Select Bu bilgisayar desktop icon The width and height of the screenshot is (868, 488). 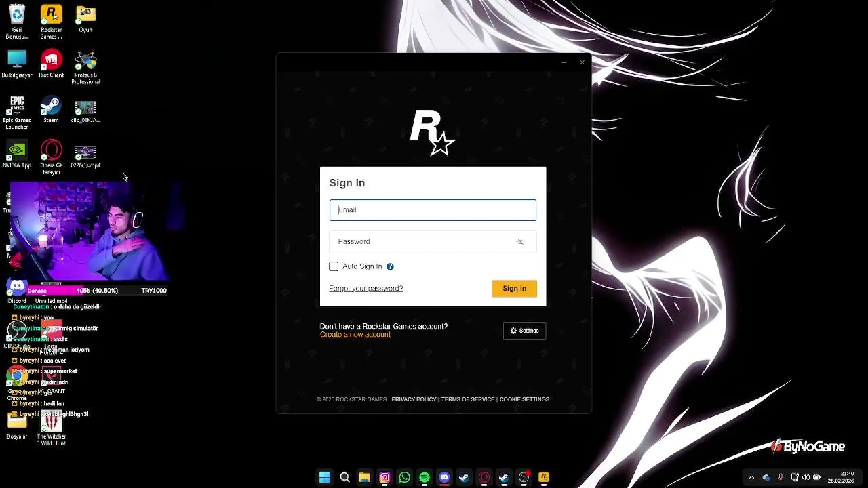coord(17,64)
